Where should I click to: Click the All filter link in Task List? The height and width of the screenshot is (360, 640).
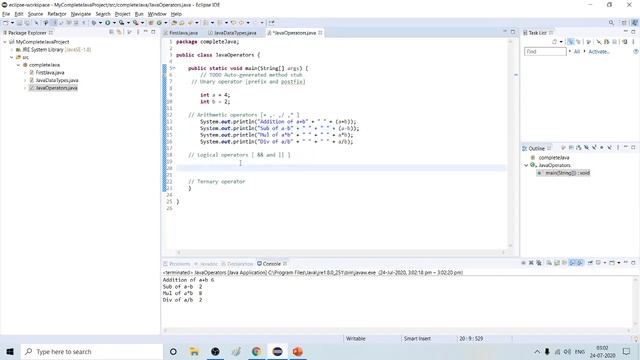click(x=577, y=52)
